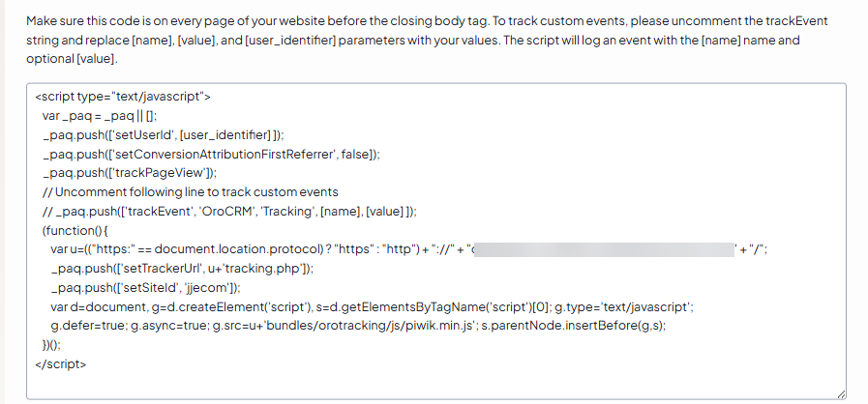Click the 'setUserId' push line
The image size is (868, 404).
[163, 135]
